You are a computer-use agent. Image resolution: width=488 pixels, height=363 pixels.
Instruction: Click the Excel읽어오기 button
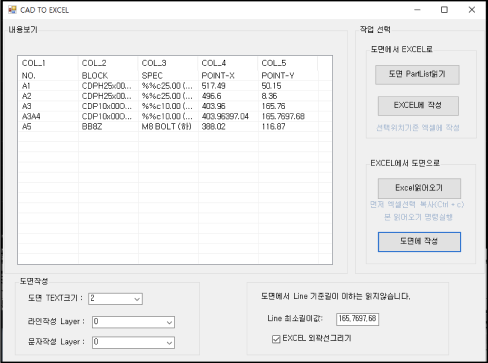(419, 188)
